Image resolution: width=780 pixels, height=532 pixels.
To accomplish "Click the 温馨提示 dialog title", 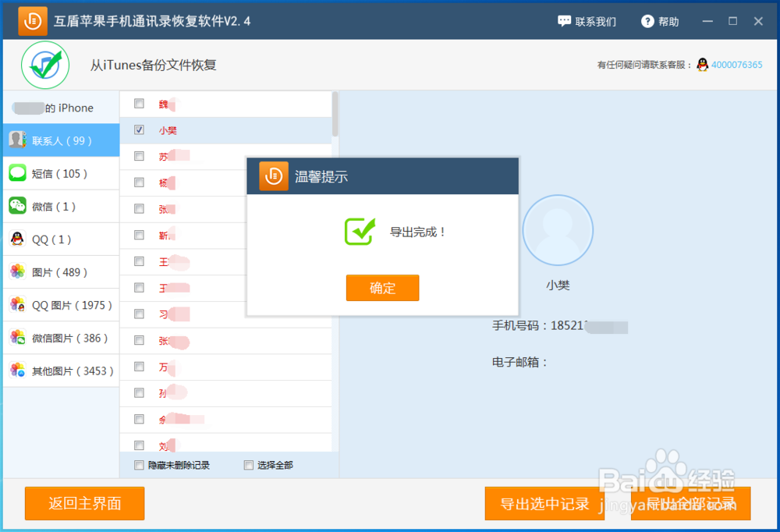I will click(321, 176).
